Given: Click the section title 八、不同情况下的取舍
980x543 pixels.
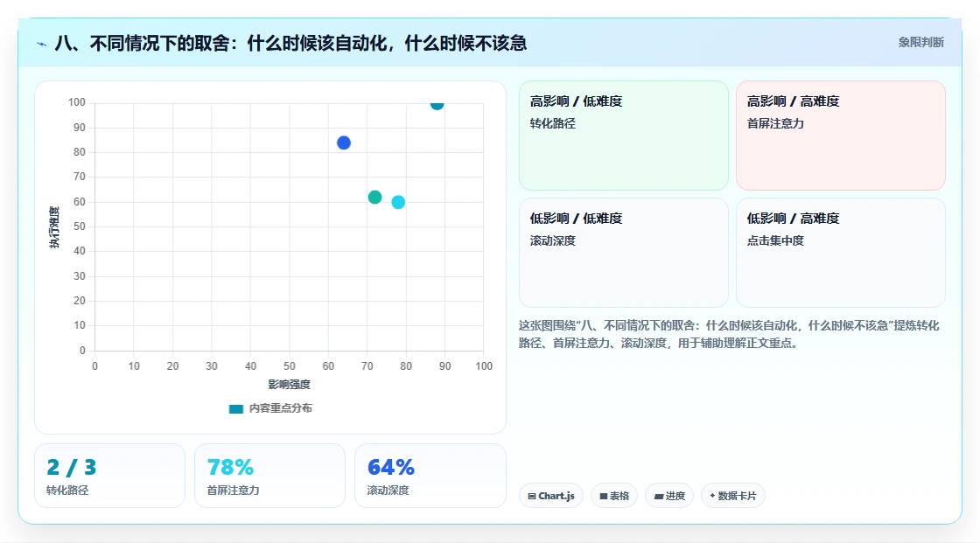Looking at the screenshot, I should (290, 43).
